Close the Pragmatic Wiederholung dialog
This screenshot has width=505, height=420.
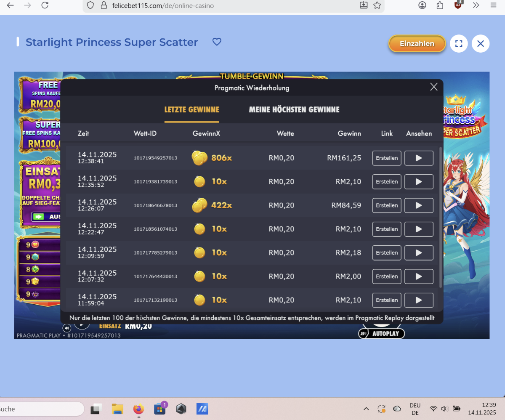(x=434, y=87)
